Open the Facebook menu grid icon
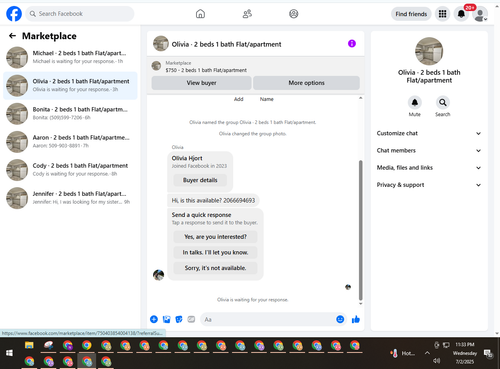The height and width of the screenshot is (369, 500). click(442, 14)
